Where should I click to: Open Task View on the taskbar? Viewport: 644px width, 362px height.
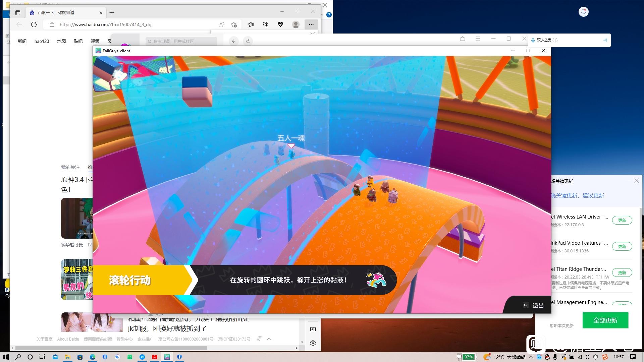[x=42, y=357]
